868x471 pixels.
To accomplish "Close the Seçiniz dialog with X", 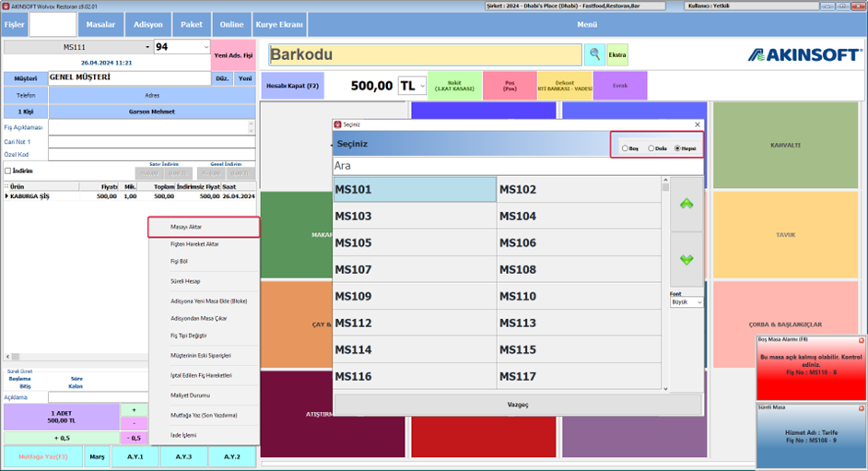I will click(698, 124).
